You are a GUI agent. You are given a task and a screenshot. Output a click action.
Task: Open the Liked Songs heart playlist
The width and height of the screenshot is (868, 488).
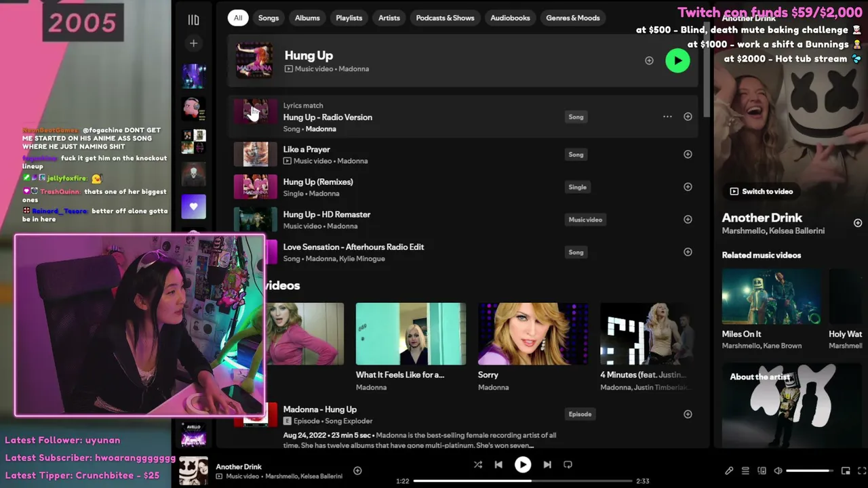[193, 207]
